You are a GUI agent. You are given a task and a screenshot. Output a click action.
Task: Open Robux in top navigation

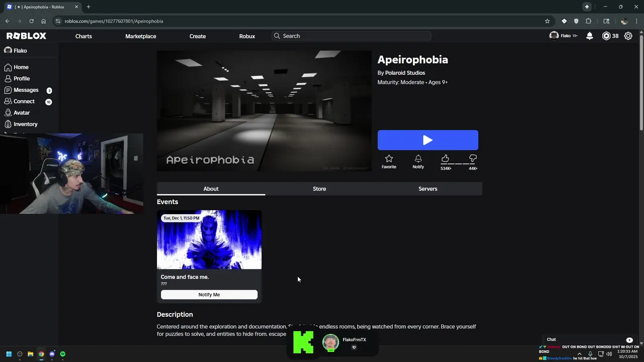pos(247,36)
